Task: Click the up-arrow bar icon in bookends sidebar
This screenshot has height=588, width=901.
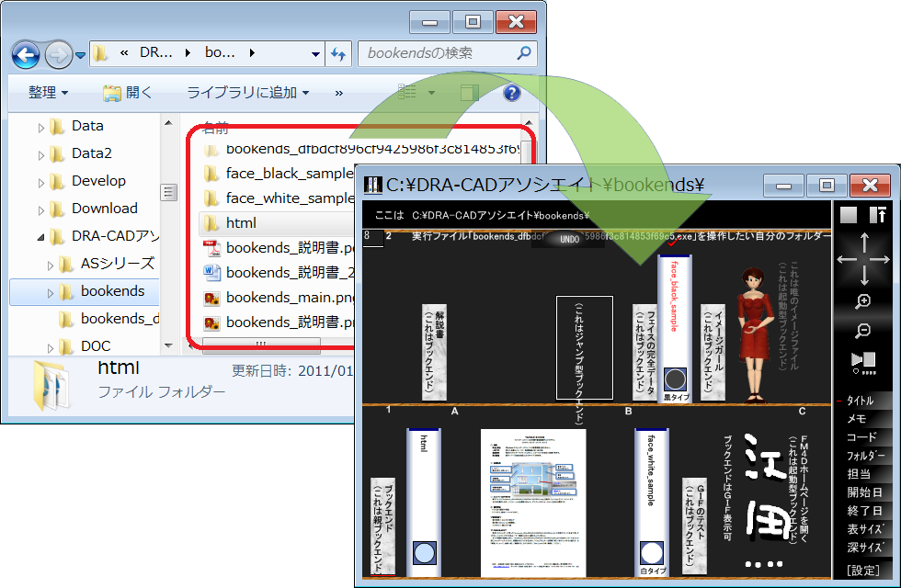Action: (x=877, y=215)
